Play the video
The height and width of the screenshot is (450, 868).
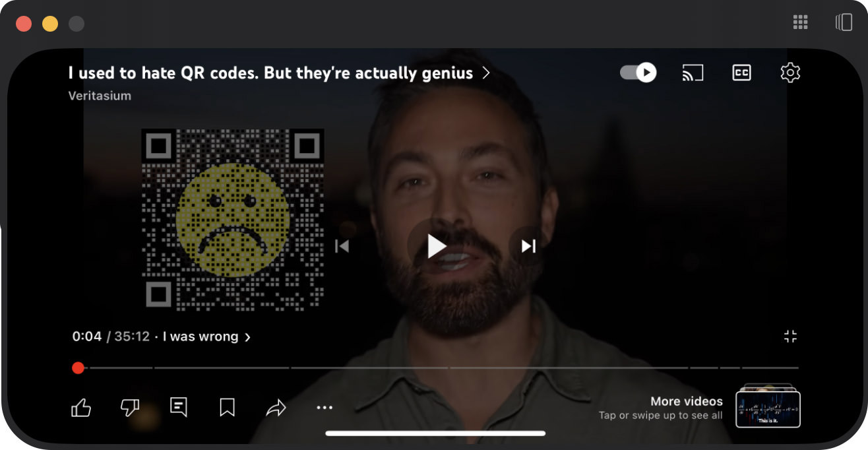click(436, 246)
